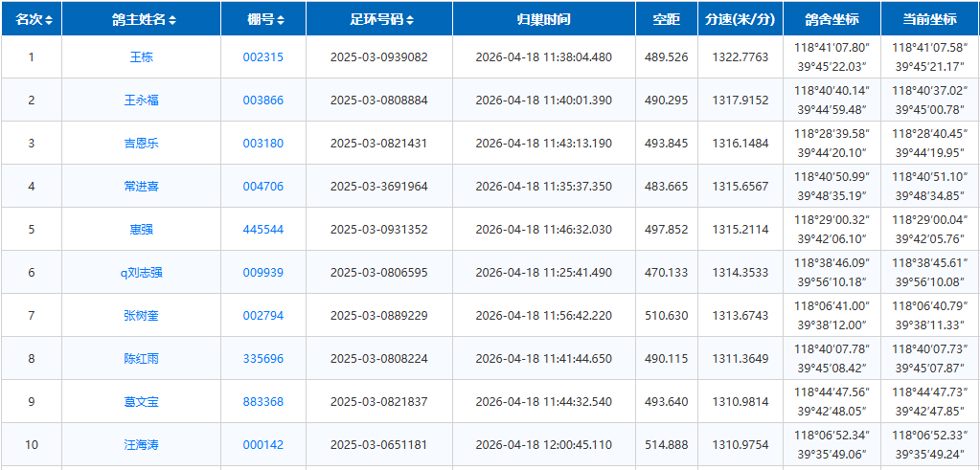Open owner link q刘志强

(141, 273)
